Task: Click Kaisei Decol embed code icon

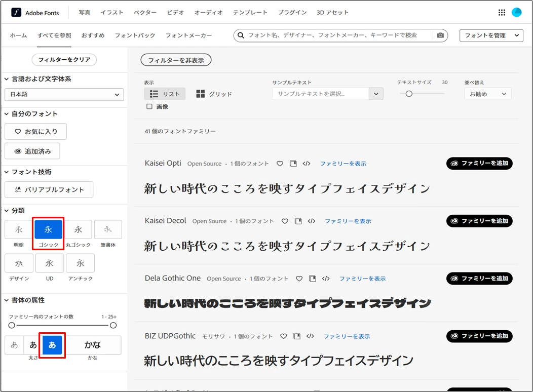Action: (312, 221)
